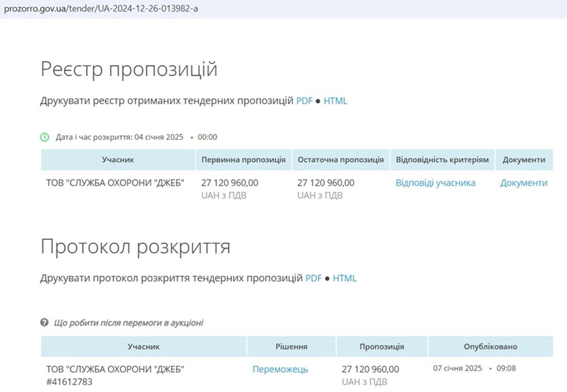The image size is (567, 392).
Task: Click the green clock icon beside opening date
Action: click(x=44, y=137)
